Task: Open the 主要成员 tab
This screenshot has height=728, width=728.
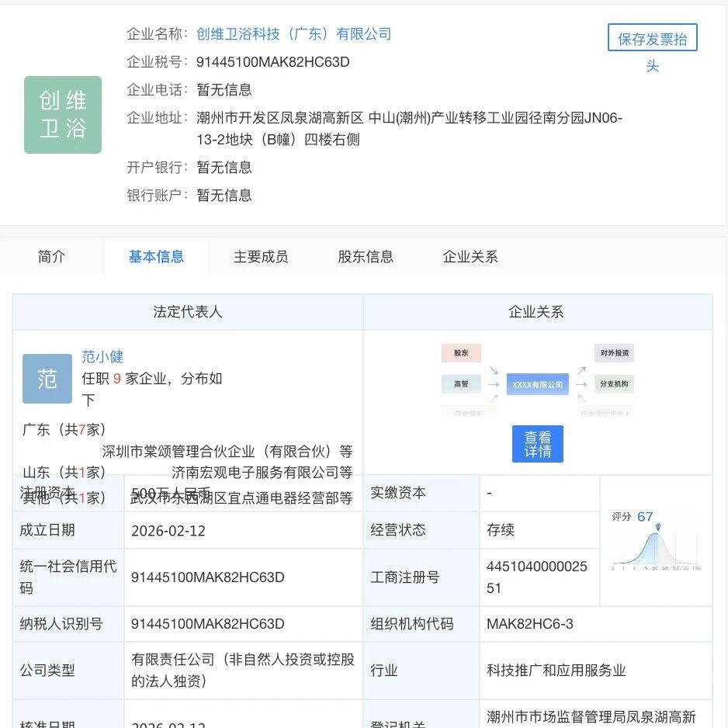Action: (x=261, y=256)
